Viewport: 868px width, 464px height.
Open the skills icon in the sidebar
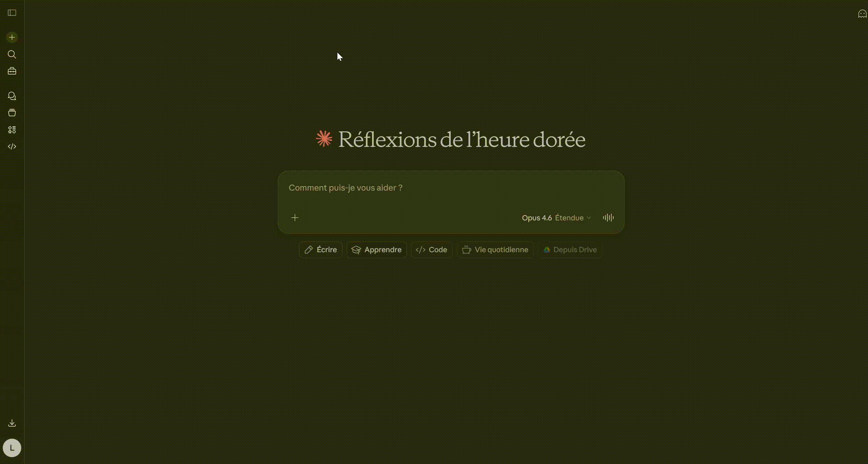(x=12, y=130)
